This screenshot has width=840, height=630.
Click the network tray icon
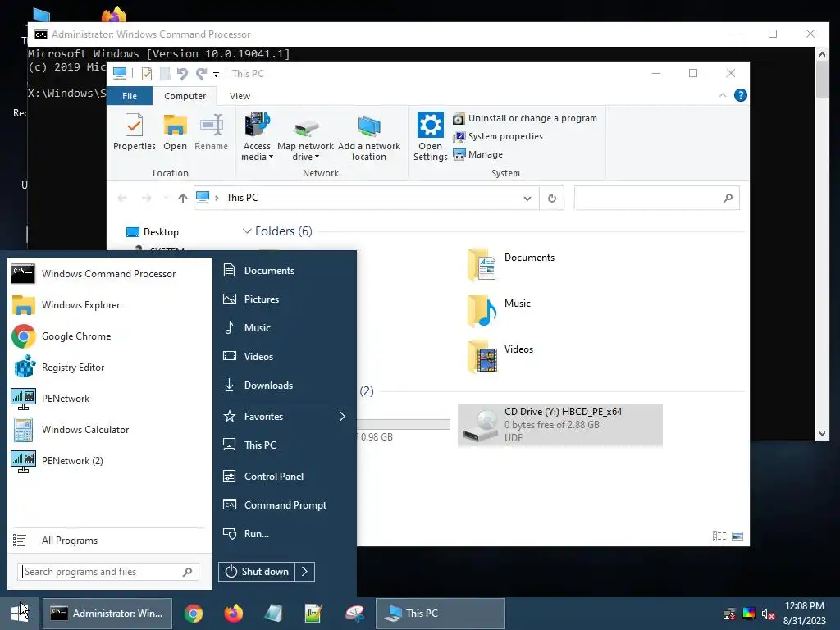point(729,614)
